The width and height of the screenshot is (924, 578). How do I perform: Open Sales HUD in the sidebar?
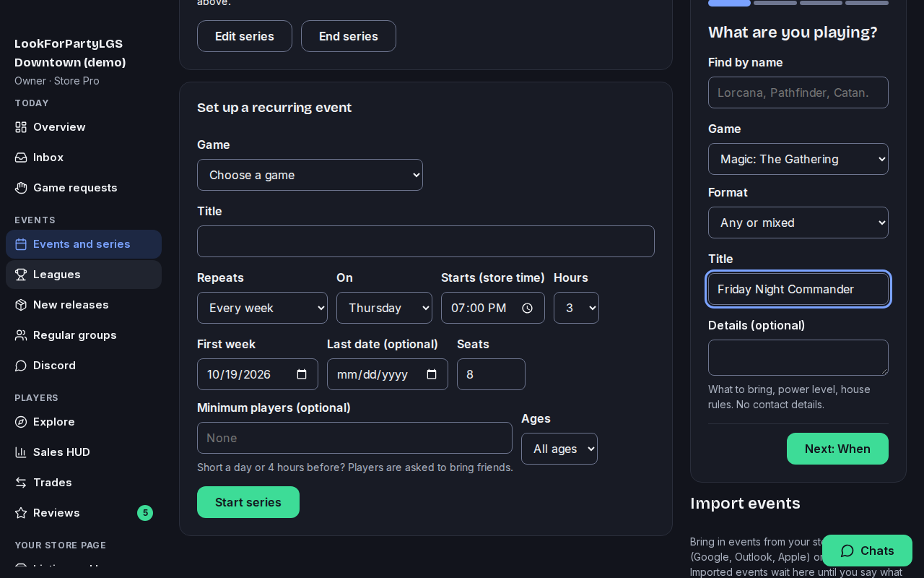point(84,452)
